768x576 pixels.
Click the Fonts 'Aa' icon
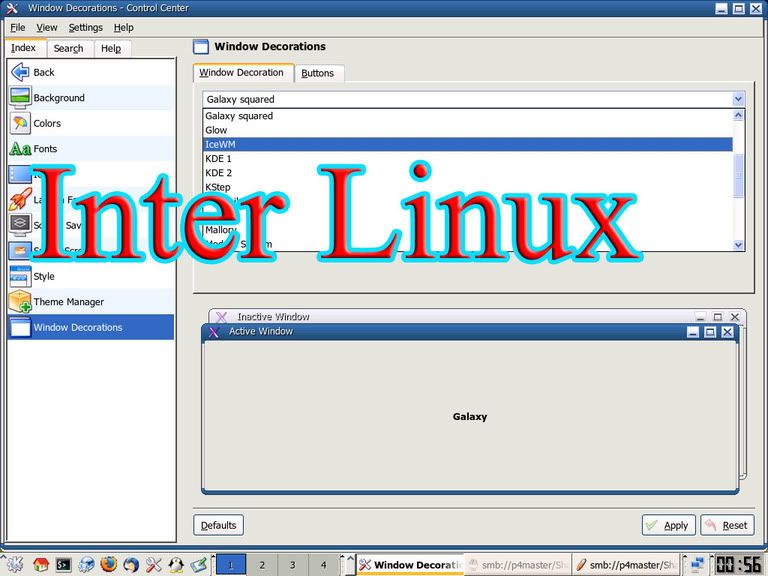point(20,148)
